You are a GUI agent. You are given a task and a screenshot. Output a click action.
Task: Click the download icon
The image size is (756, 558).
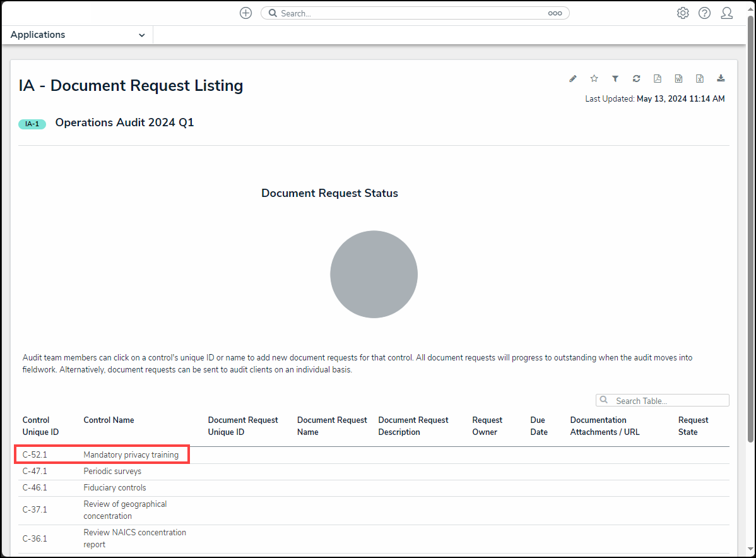tap(721, 79)
